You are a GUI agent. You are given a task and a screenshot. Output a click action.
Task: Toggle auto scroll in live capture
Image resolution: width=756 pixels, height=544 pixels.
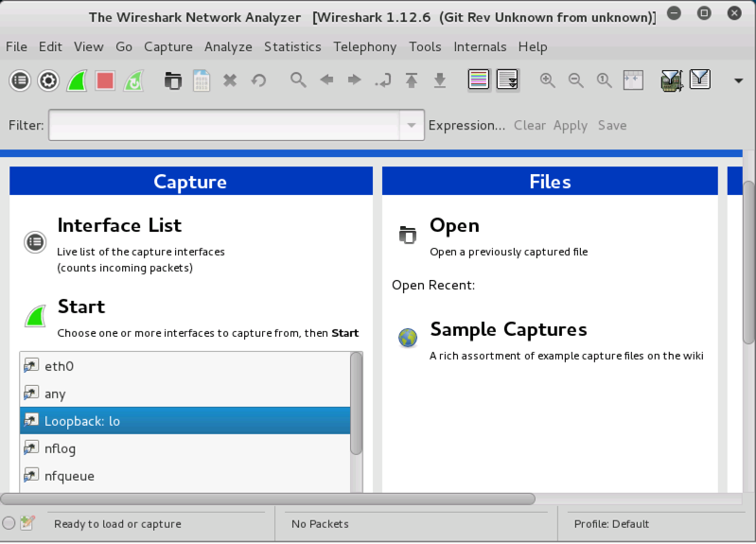507,81
